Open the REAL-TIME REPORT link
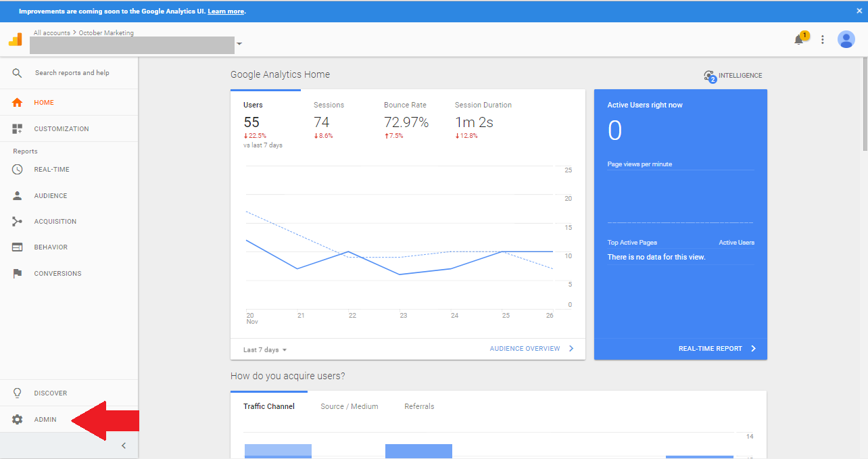Viewport: 868px width, 459px height. coord(710,349)
